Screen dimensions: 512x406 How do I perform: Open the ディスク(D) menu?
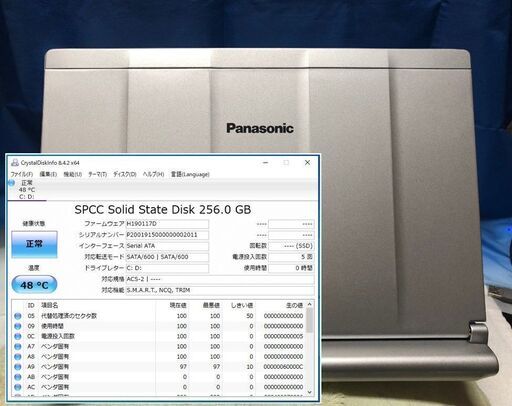[x=125, y=174]
